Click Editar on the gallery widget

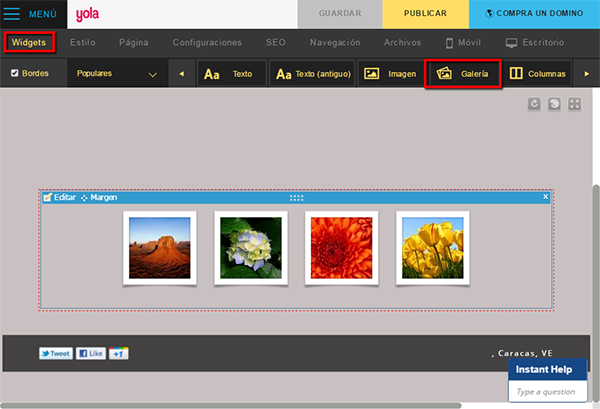tap(59, 197)
